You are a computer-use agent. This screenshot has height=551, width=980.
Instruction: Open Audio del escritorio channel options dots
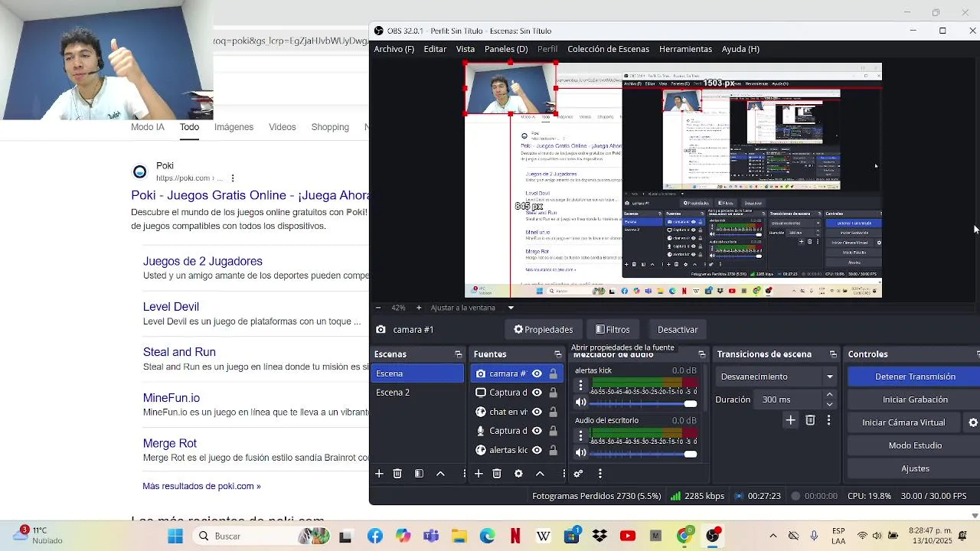(580, 435)
